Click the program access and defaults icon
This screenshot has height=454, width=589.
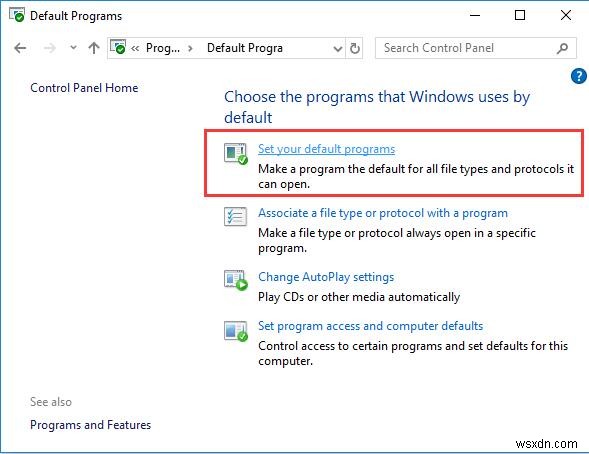tap(236, 331)
